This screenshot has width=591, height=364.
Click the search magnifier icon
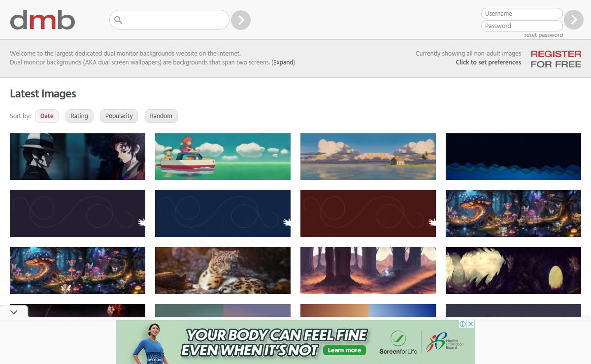tap(118, 20)
